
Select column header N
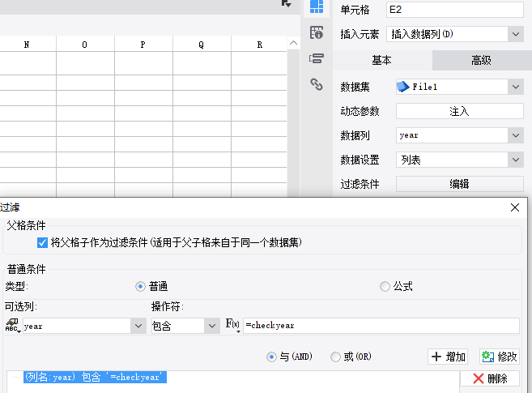[27, 45]
